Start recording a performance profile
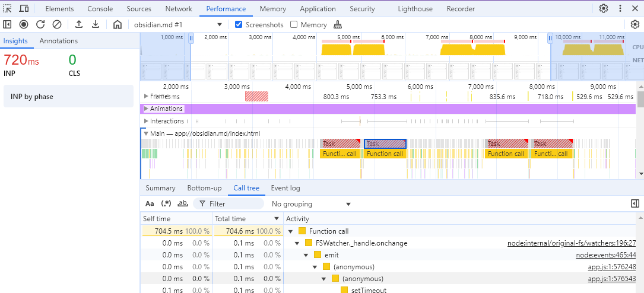Image resolution: width=644 pixels, height=293 pixels. tap(24, 24)
